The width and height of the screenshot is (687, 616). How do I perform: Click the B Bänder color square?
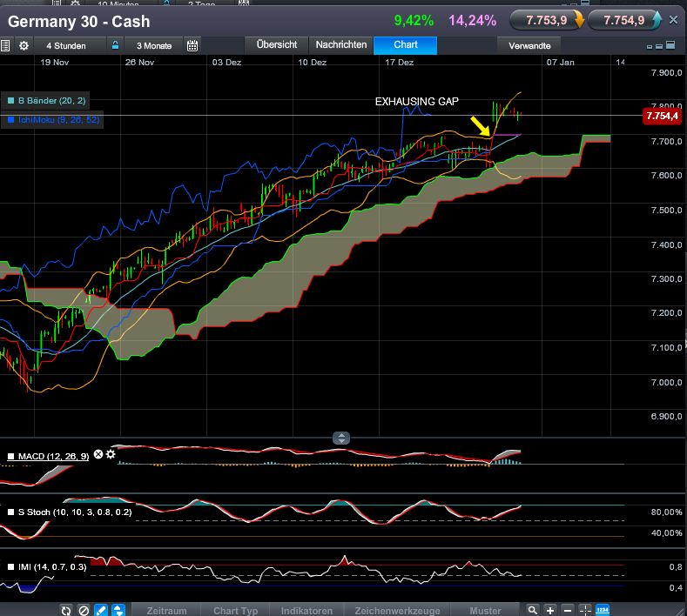coord(11,101)
